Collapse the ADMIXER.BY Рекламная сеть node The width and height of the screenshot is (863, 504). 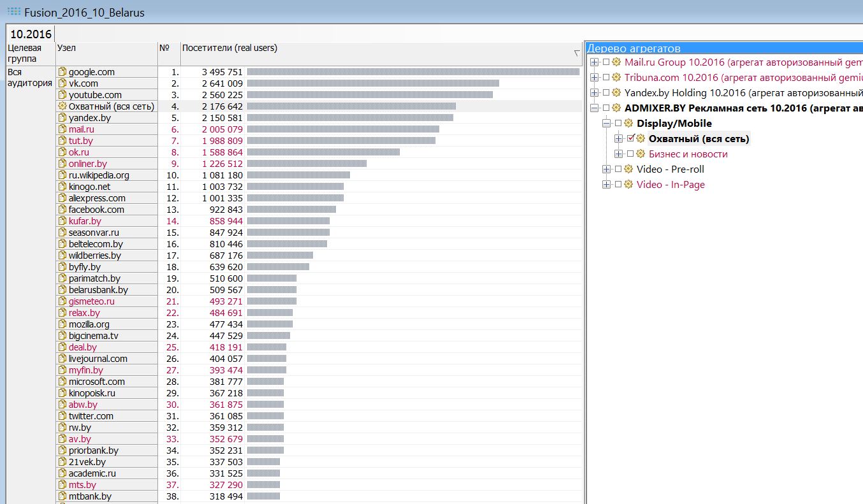click(594, 108)
